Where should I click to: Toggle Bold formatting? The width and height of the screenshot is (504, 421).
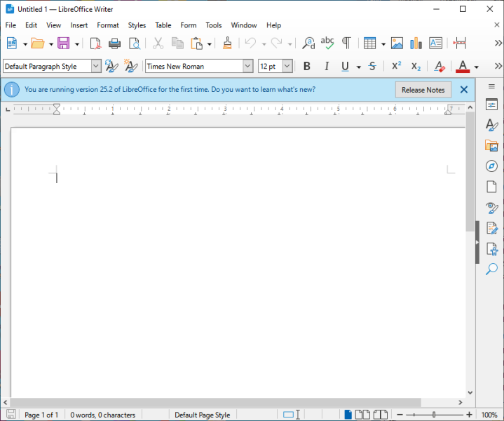(306, 67)
